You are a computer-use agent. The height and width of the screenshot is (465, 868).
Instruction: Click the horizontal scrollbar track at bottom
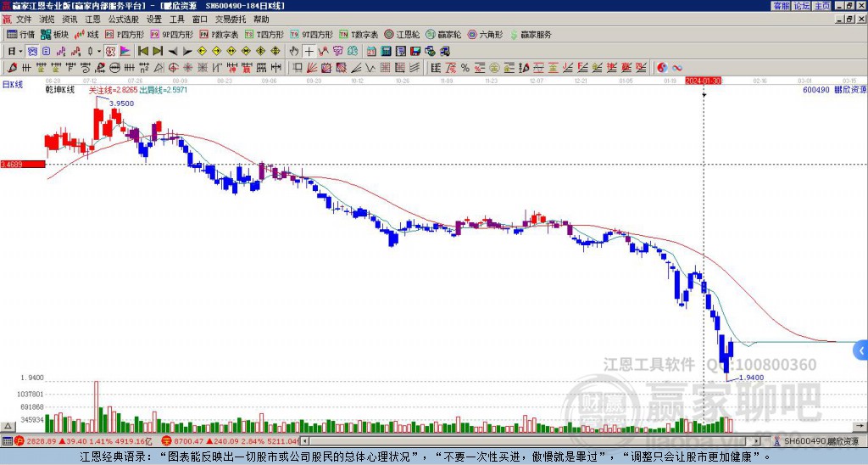[531, 441]
